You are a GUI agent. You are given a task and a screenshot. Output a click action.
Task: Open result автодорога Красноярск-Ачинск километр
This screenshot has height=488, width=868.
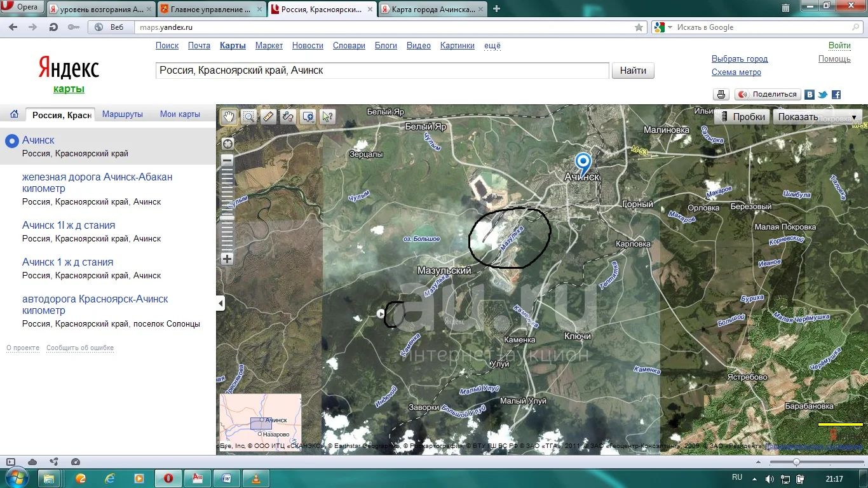coord(95,304)
